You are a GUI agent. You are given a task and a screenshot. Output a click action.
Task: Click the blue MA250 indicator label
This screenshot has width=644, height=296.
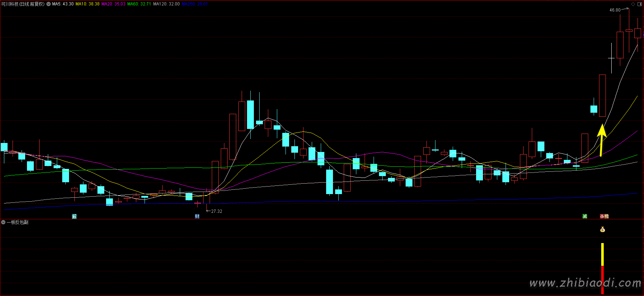click(194, 4)
